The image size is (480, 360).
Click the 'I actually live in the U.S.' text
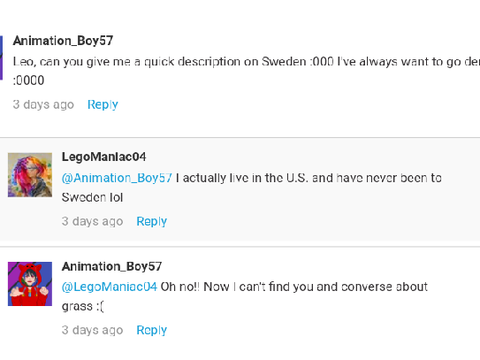point(309,178)
